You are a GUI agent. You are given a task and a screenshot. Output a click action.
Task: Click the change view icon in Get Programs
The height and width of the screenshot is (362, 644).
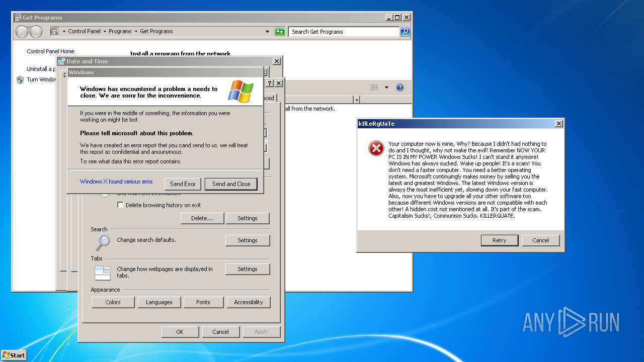pyautogui.click(x=374, y=87)
